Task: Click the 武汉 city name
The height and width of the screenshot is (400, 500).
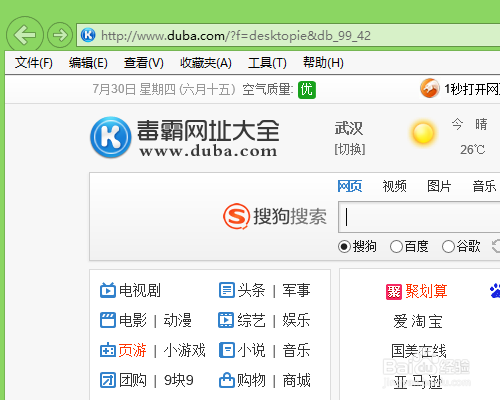Action: pyautogui.click(x=349, y=128)
